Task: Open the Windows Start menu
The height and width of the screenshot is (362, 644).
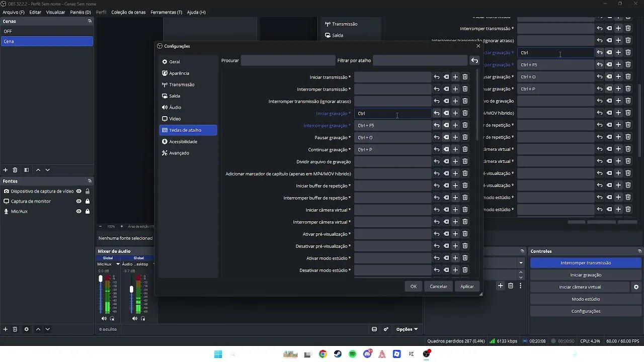Action: [x=218, y=354]
